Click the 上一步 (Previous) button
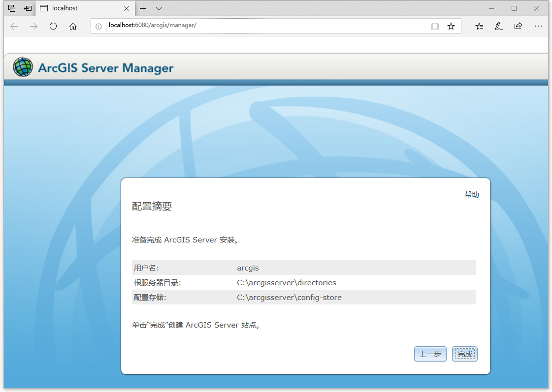 (430, 354)
